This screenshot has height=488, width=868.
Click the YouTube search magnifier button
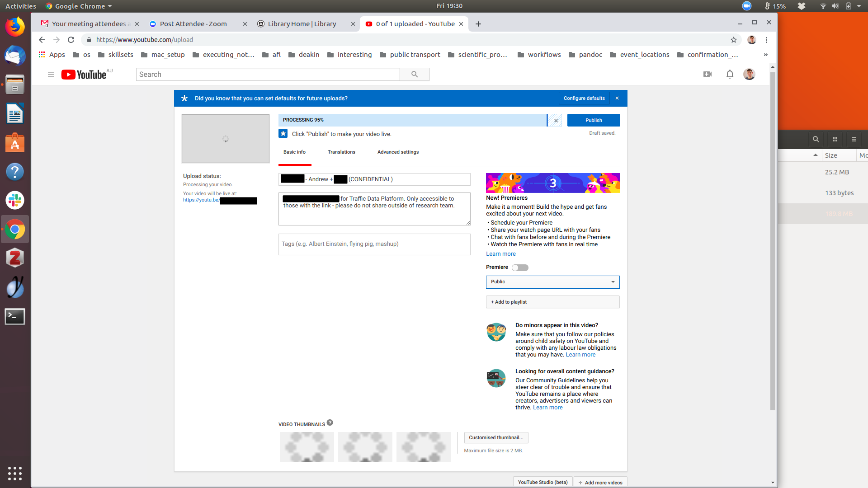click(414, 75)
